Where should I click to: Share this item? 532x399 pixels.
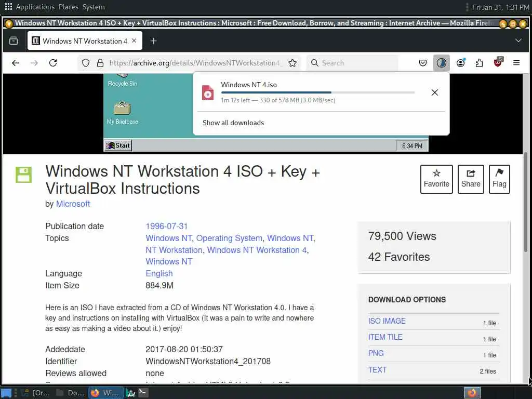(471, 179)
